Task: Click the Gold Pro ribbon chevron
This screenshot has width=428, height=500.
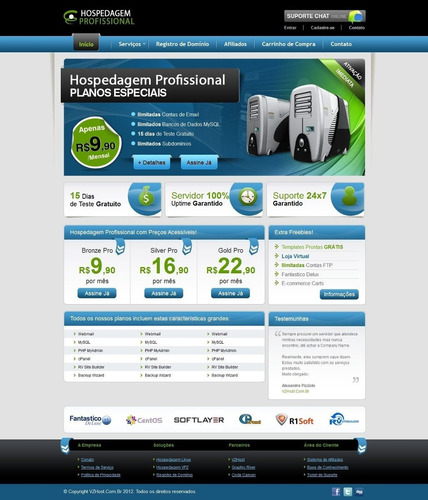Action: pyautogui.click(x=254, y=247)
